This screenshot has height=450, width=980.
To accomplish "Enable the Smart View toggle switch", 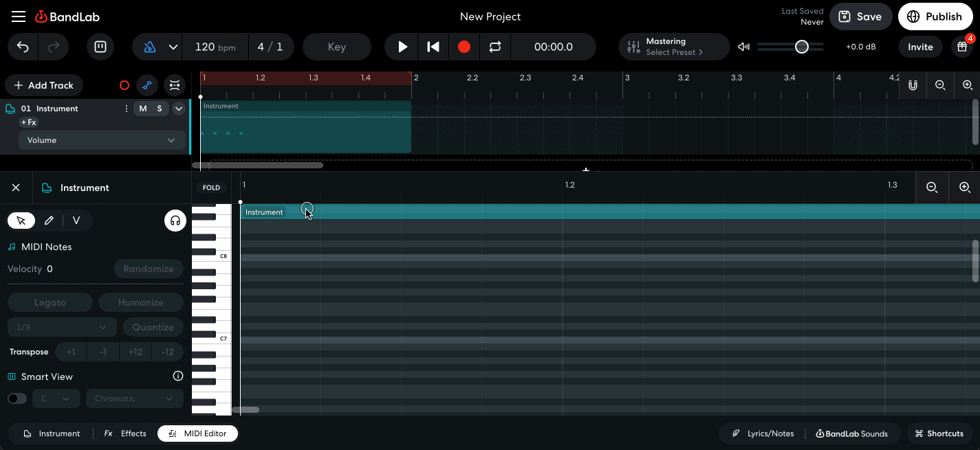I will click(17, 398).
